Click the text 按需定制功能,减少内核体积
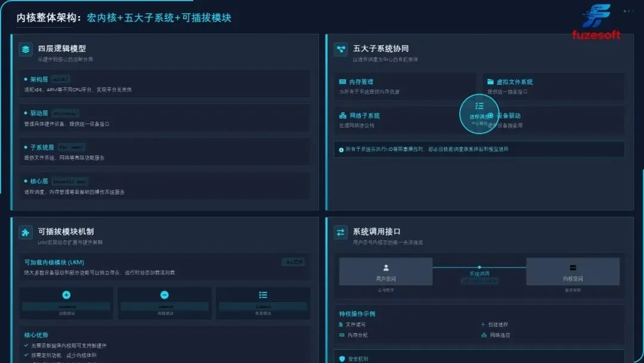The image size is (644, 363). pos(64,355)
